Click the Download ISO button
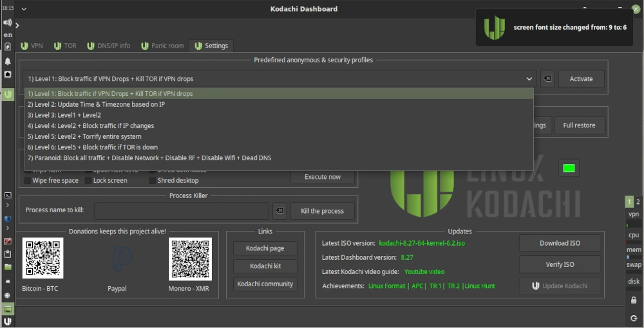 point(560,243)
